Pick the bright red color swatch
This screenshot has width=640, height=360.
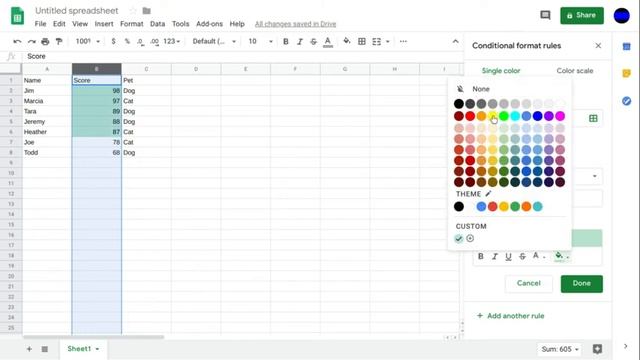pos(470,116)
